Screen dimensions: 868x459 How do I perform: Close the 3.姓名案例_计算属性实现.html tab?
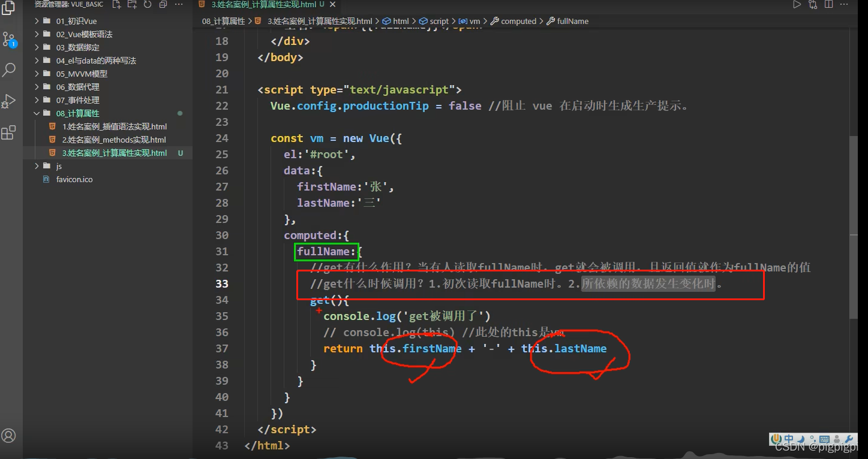tap(334, 4)
